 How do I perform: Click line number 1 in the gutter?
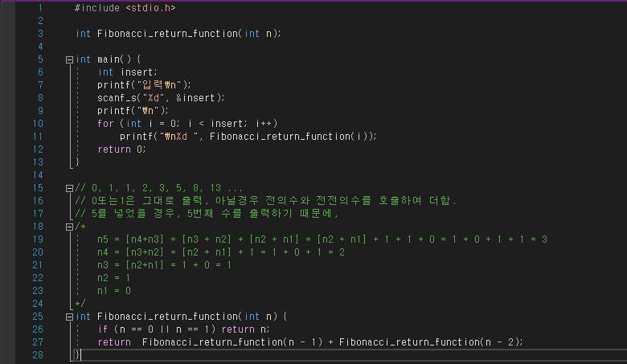[40, 8]
